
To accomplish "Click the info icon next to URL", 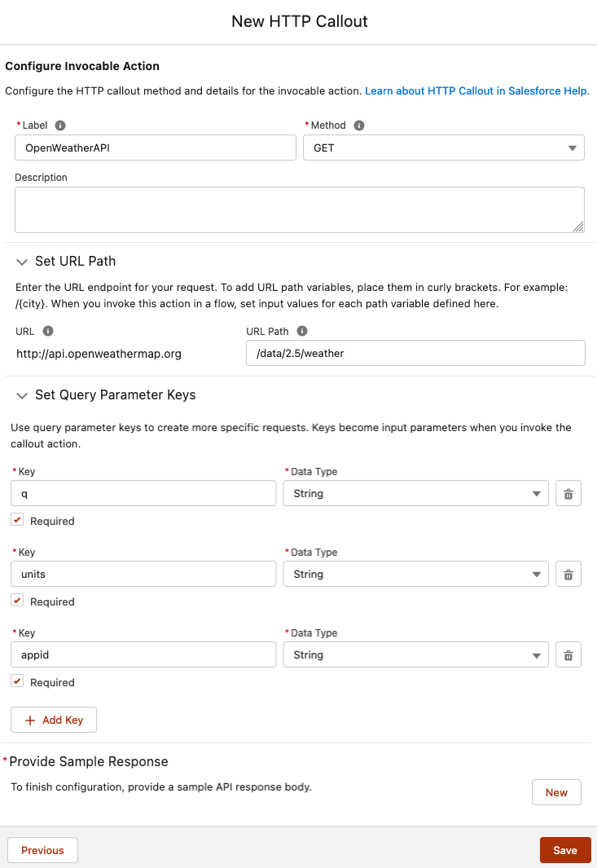I will [48, 331].
